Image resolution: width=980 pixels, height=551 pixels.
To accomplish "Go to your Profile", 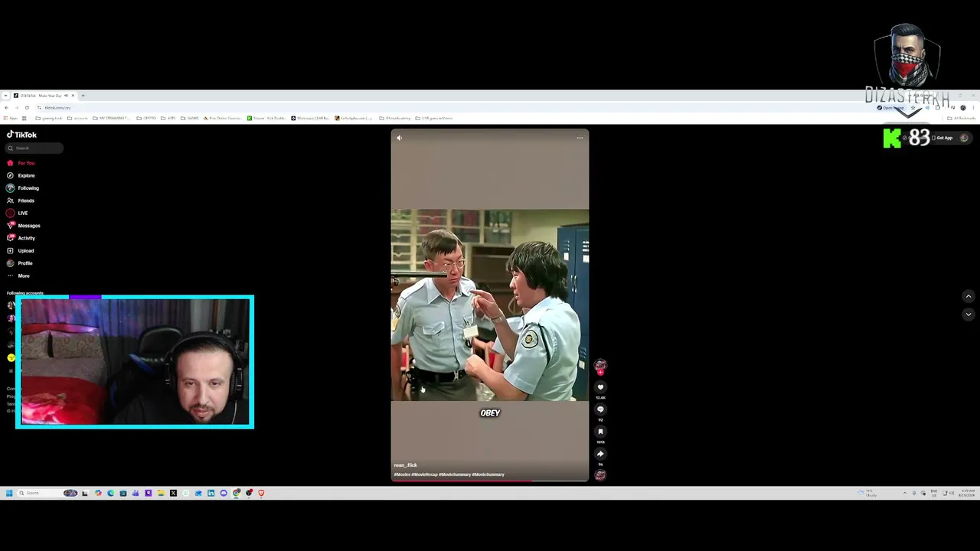I will coord(20,263).
